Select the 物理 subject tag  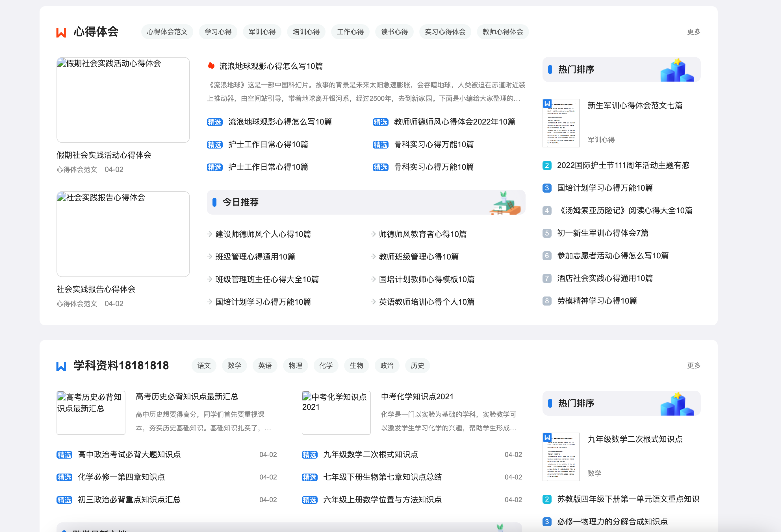[x=295, y=365]
